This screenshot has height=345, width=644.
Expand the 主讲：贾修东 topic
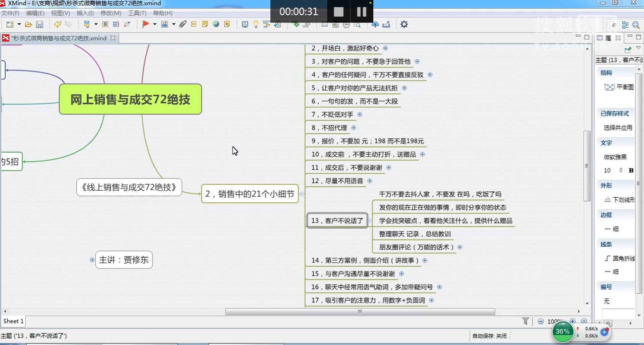[x=92, y=260]
